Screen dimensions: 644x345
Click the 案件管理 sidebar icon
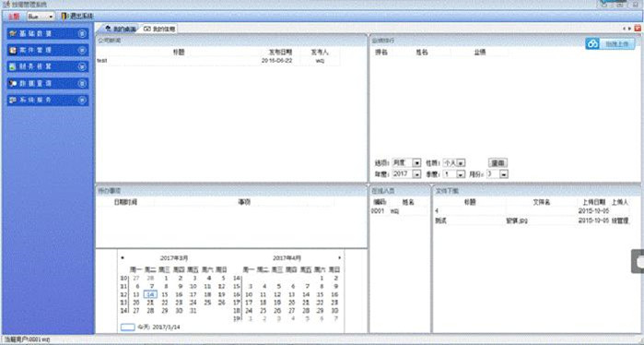coord(13,50)
